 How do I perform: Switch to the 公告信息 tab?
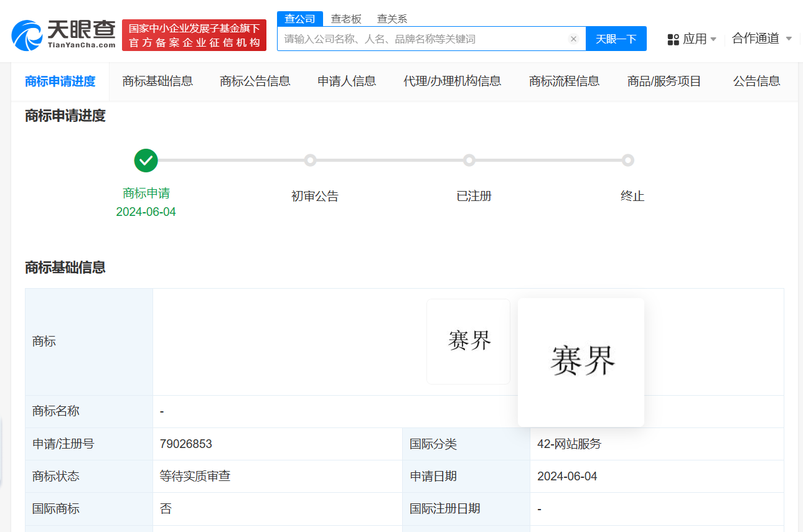pos(756,81)
